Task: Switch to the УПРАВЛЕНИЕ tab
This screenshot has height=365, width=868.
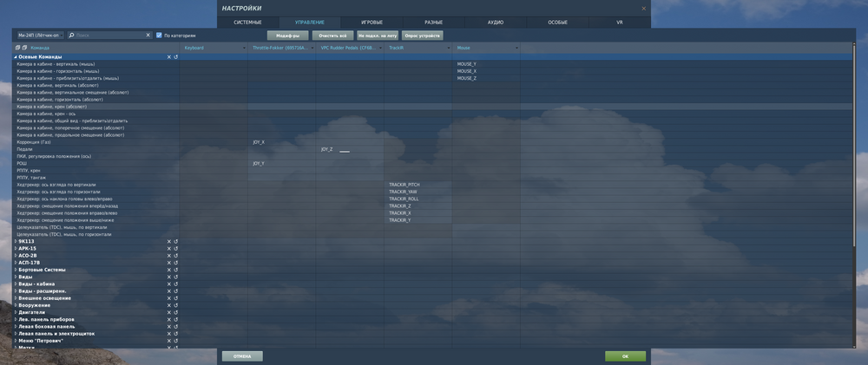Action: click(x=310, y=23)
